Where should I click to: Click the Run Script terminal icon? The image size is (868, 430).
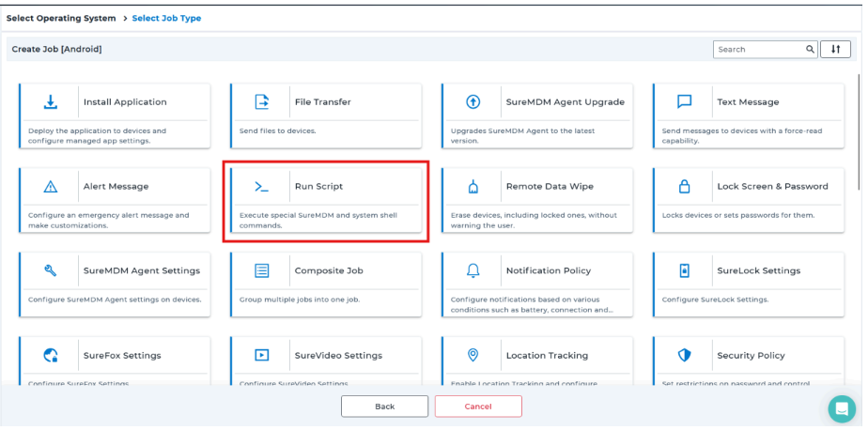click(262, 187)
